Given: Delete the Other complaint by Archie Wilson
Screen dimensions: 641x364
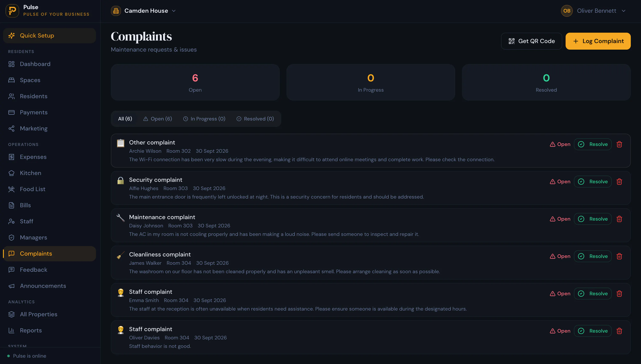Looking at the screenshot, I should pos(619,144).
